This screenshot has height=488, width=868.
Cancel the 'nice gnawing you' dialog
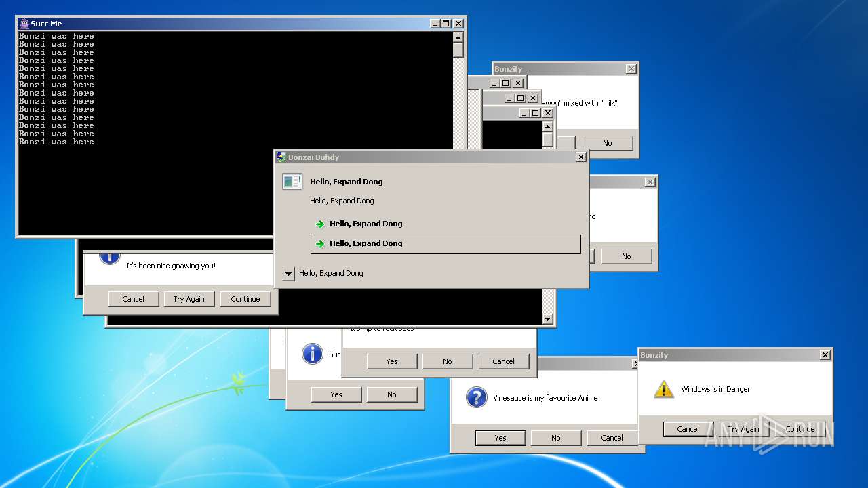tap(134, 299)
